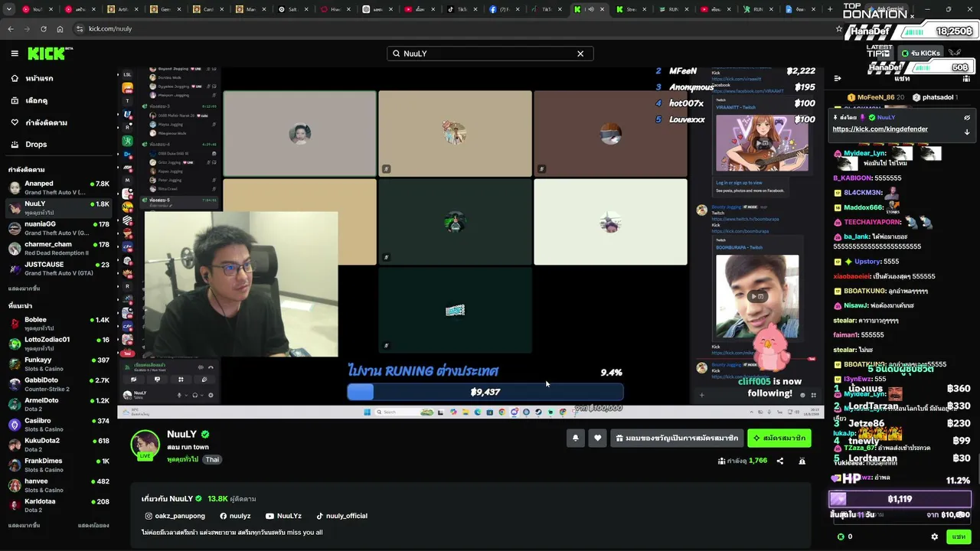Collapse the chat panel
Screen dimensions: 980x551
pos(838,78)
